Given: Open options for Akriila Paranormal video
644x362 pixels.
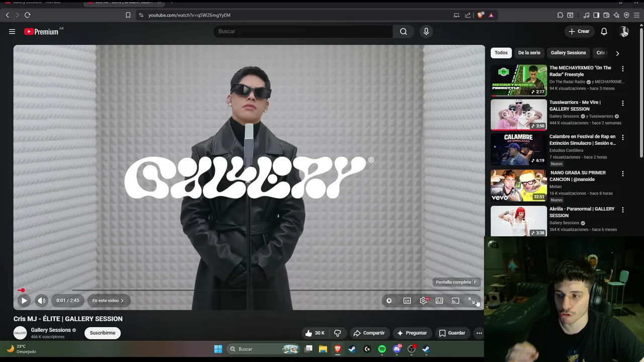Looking at the screenshot, I should [x=622, y=210].
